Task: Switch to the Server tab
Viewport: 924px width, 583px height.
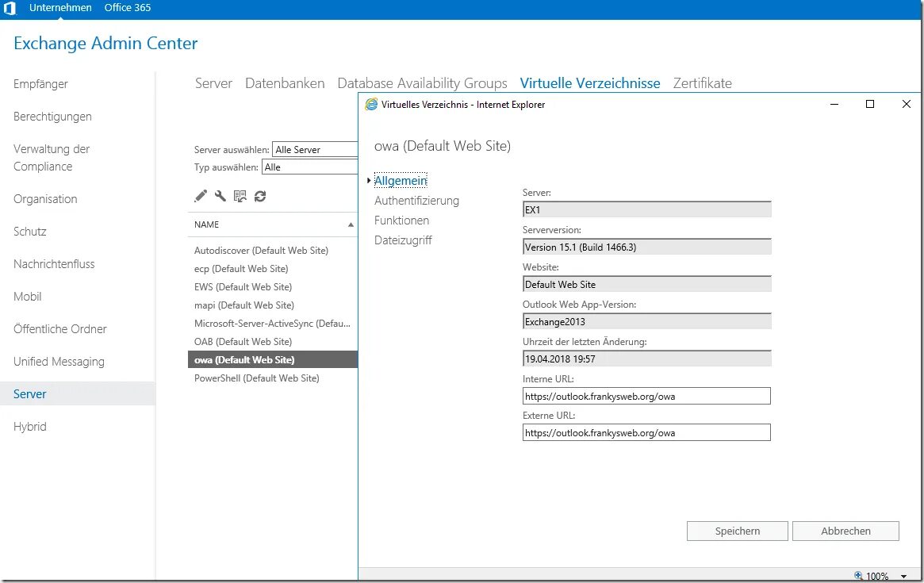Action: (214, 83)
